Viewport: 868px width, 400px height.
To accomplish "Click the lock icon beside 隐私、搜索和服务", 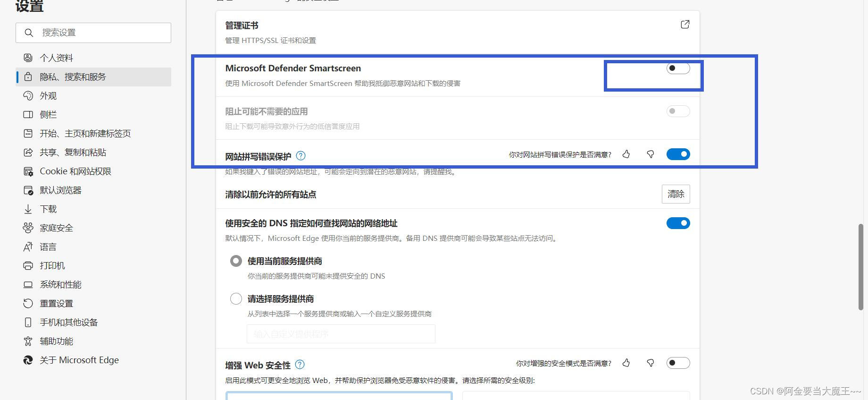I will click(28, 77).
